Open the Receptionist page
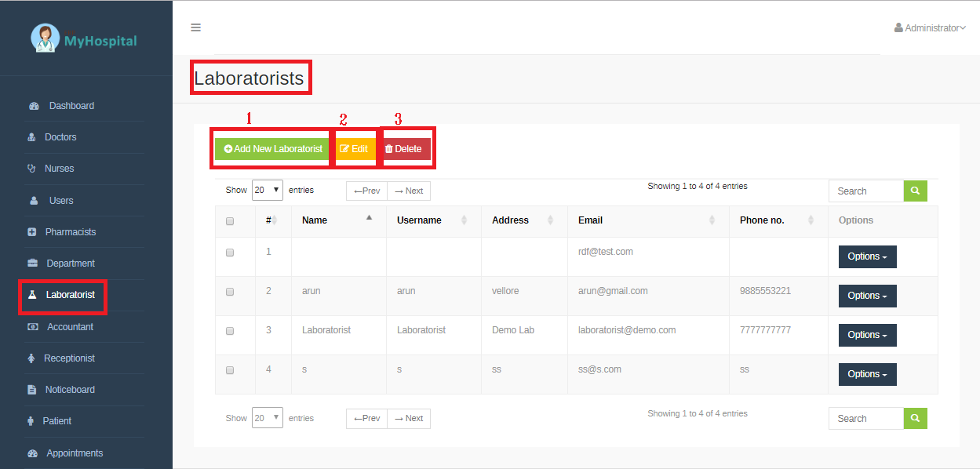The width and height of the screenshot is (980, 469). click(x=69, y=358)
